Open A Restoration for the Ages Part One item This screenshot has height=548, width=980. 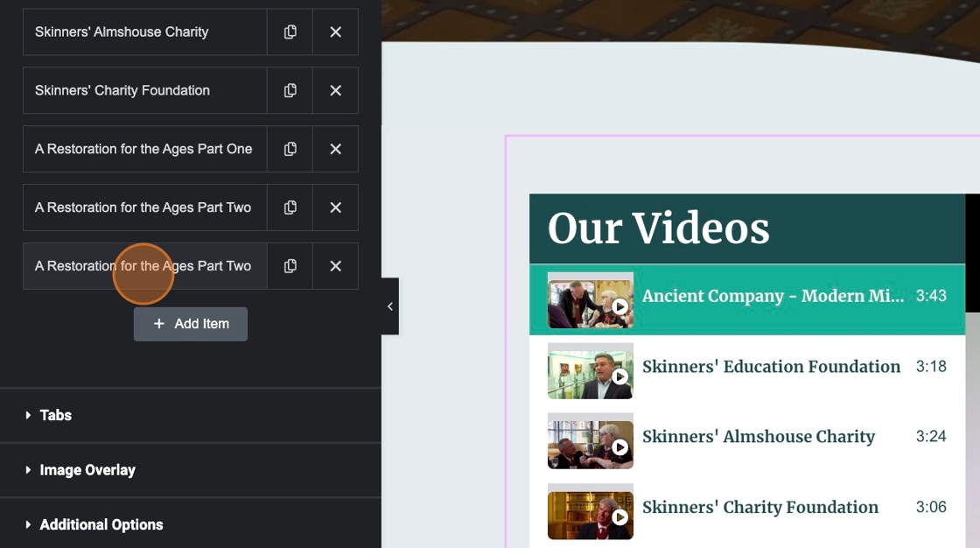[x=145, y=149]
